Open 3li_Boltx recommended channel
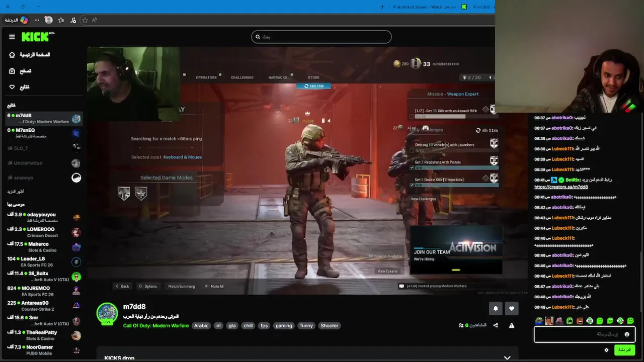This screenshot has height=362, width=644. coord(44,276)
